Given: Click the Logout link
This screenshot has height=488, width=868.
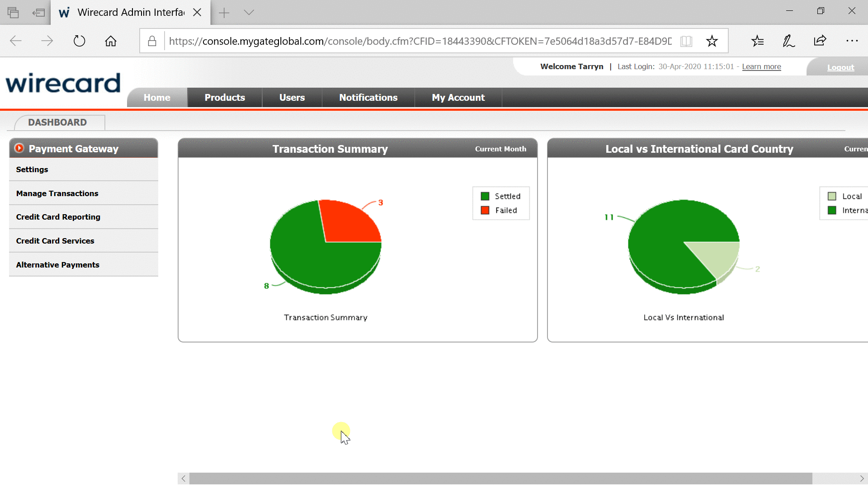Looking at the screenshot, I should 840,67.
